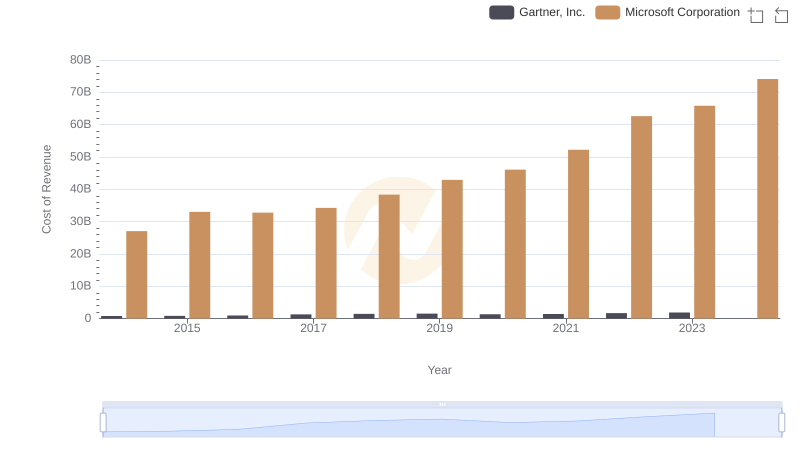The image size is (800, 461).
Task: Click the Gartner bar for 2019
Action: point(427,316)
